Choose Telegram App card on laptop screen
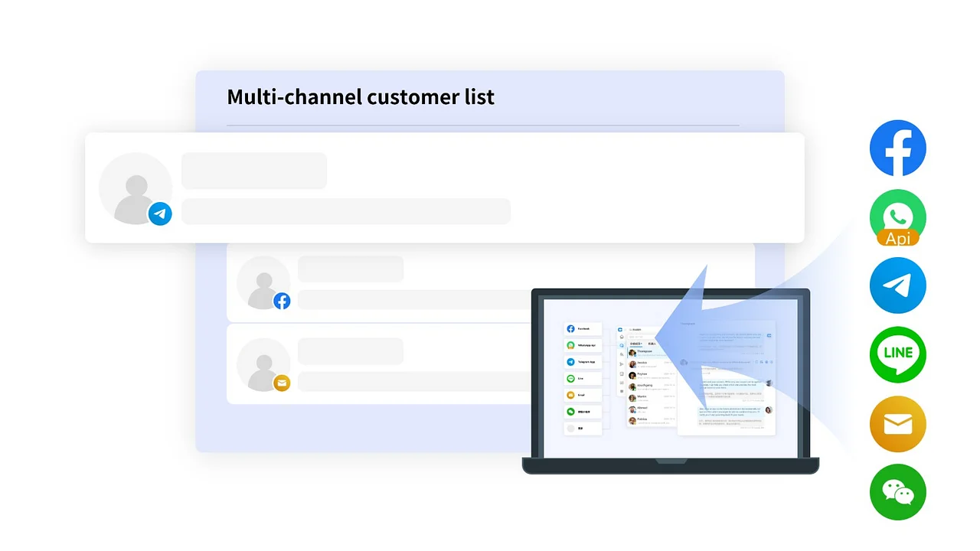 pos(583,362)
